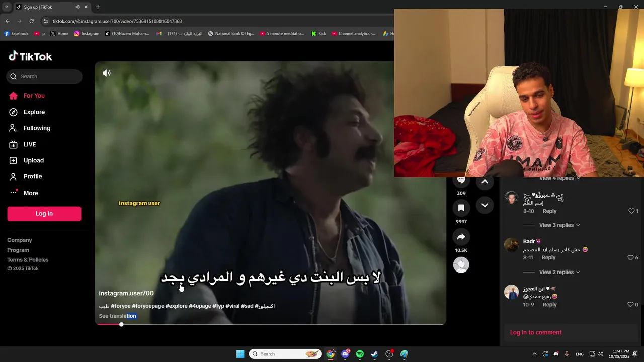This screenshot has width=644, height=362.
Task: Open Discord from the taskbar
Action: 345,354
